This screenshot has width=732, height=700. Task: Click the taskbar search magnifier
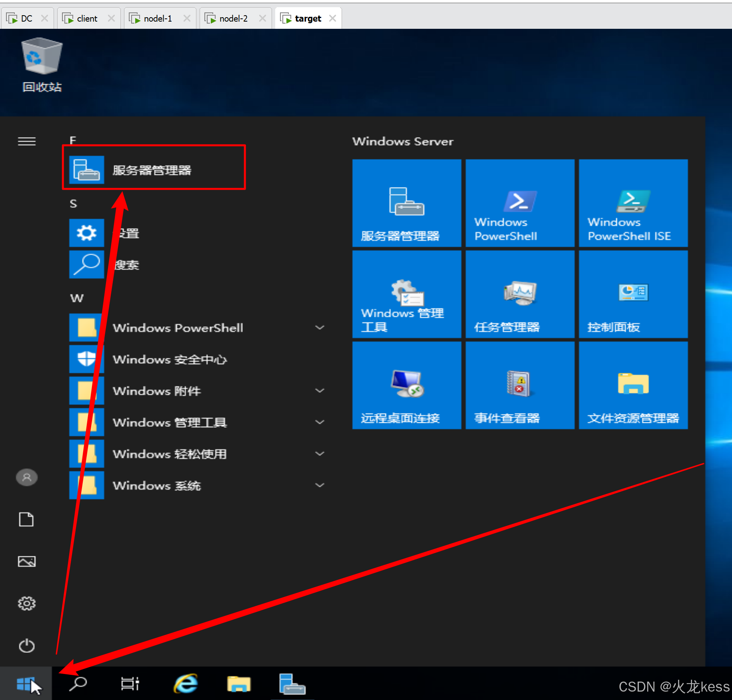[78, 684]
